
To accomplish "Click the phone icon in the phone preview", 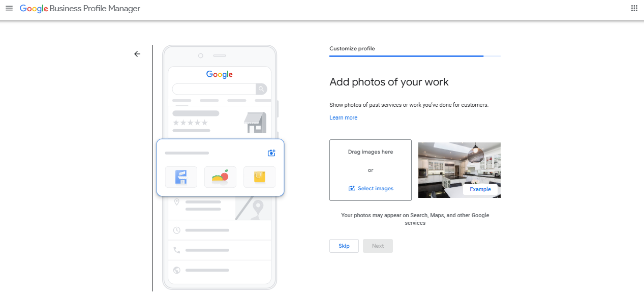I will tap(176, 250).
